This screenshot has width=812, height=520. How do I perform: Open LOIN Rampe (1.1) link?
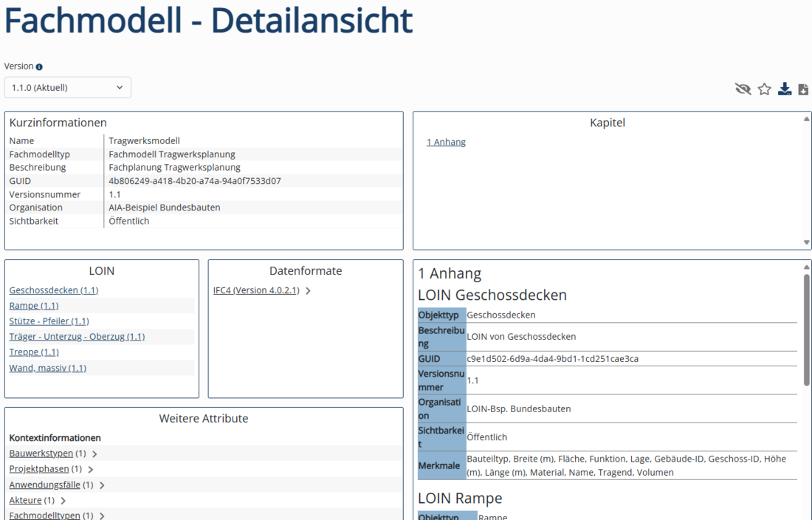tap(34, 306)
